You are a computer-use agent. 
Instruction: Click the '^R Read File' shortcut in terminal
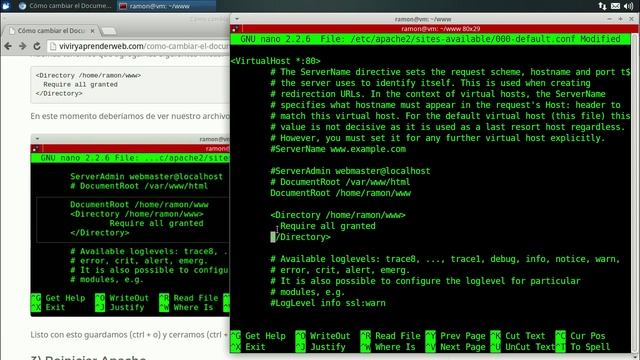tap(390, 336)
